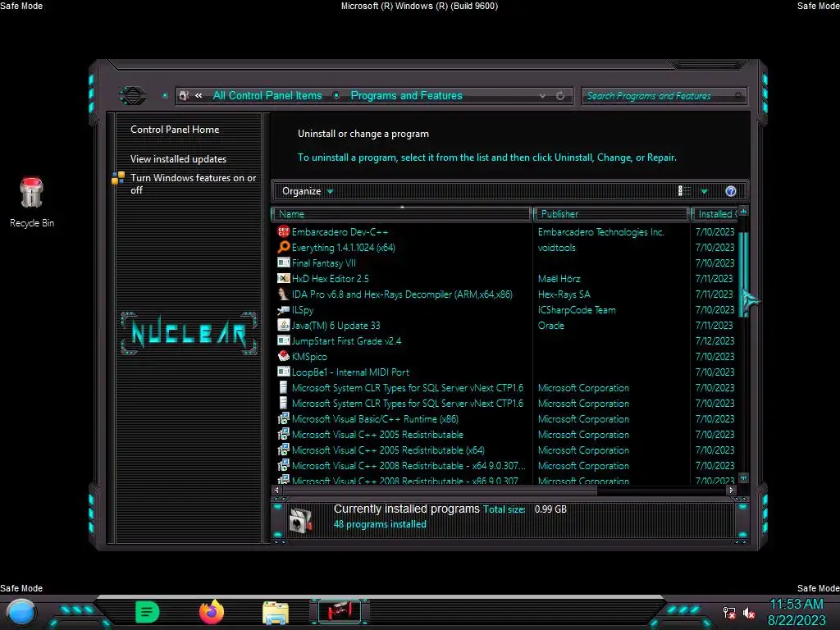
Task: Click All Control Panel Items breadcrumb
Action: click(267, 95)
